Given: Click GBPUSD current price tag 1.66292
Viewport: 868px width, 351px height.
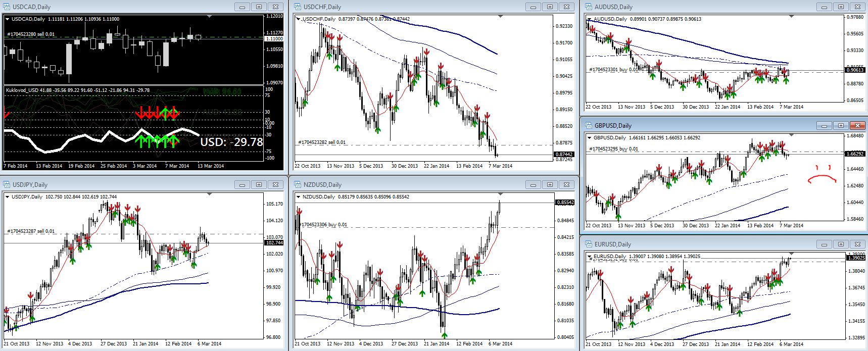Looking at the screenshot, I should pyautogui.click(x=855, y=154).
